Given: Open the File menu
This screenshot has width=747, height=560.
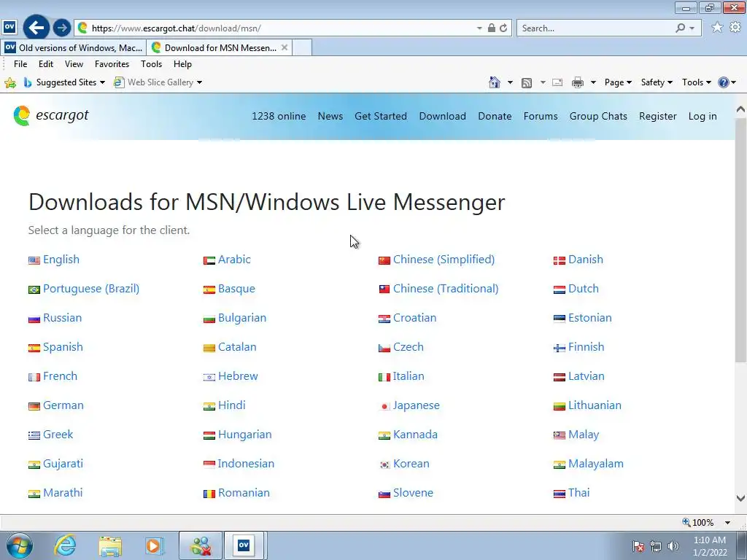Looking at the screenshot, I should 20,64.
